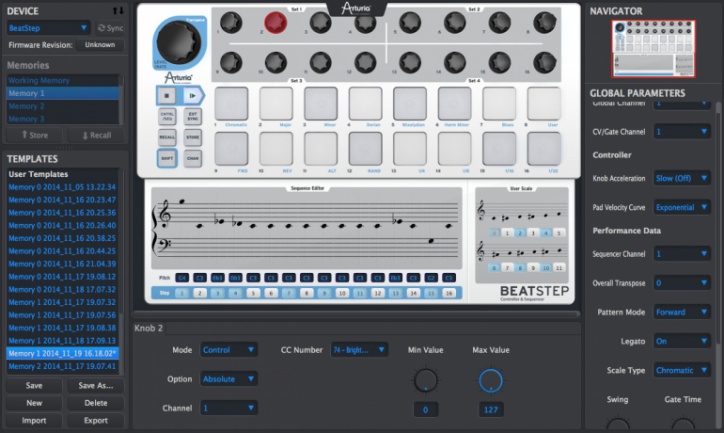The width and height of the screenshot is (724, 433).
Task: Click the Min Value rotary knob
Action: pos(425,381)
